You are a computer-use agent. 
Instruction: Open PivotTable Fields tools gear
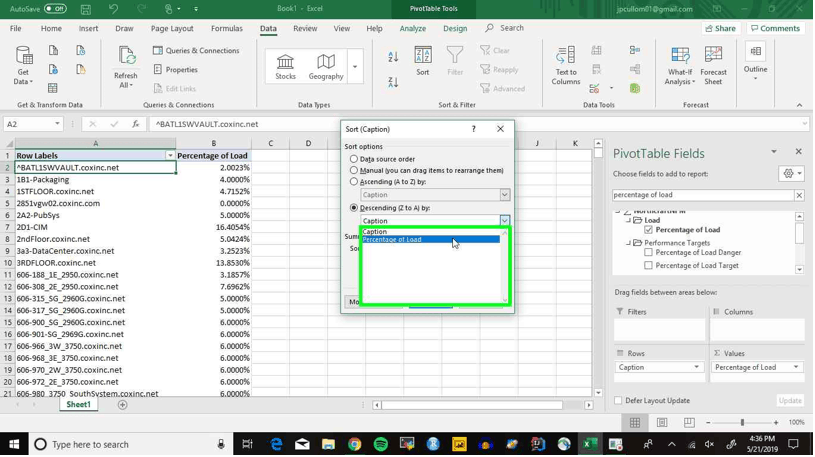[792, 174]
